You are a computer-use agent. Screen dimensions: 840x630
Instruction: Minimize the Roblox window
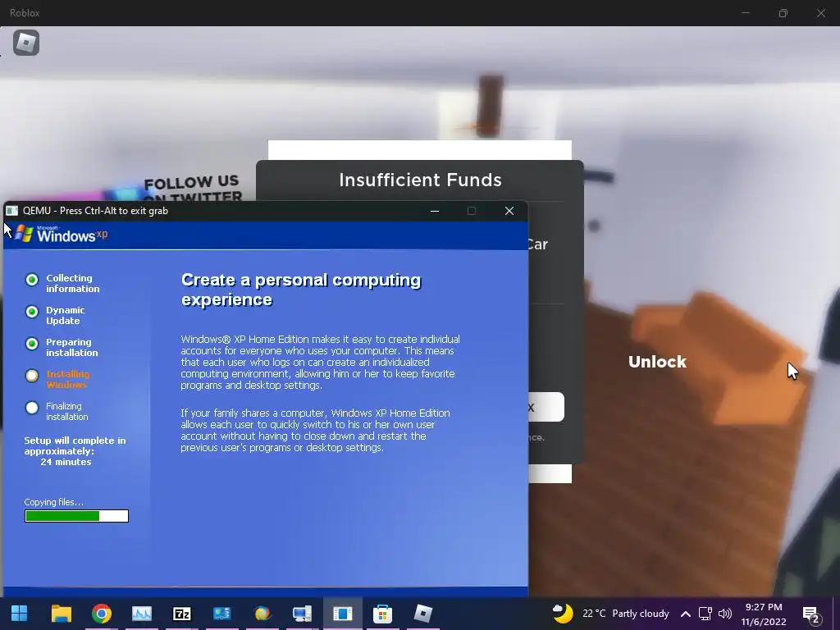point(745,13)
